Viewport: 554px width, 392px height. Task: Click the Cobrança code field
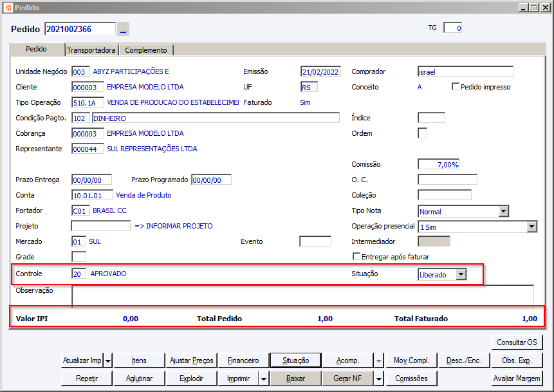tap(88, 134)
